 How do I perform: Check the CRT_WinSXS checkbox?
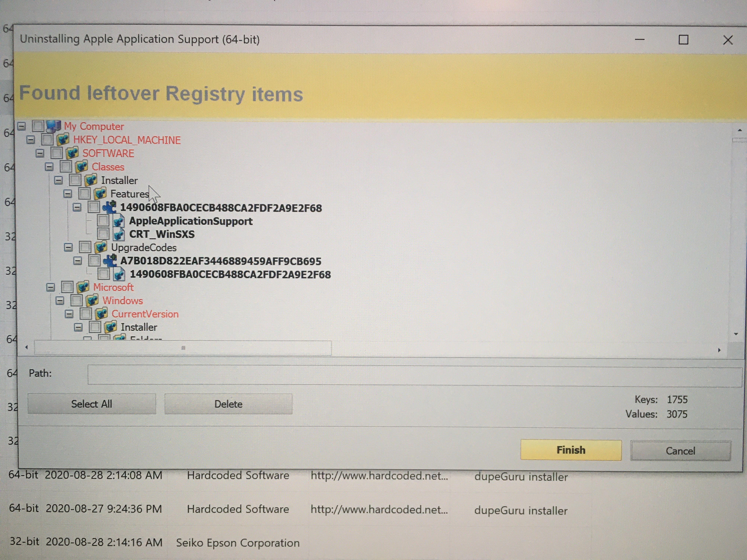coord(103,234)
